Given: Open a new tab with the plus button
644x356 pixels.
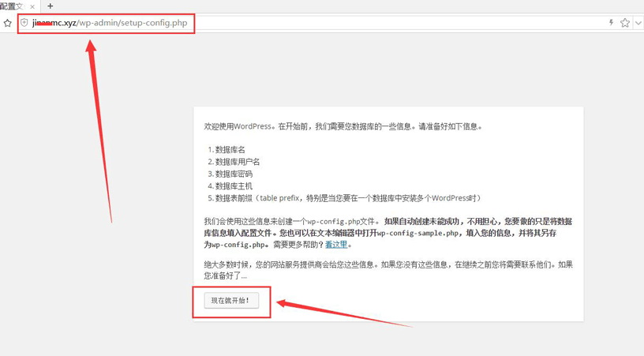Looking at the screenshot, I should point(50,6).
